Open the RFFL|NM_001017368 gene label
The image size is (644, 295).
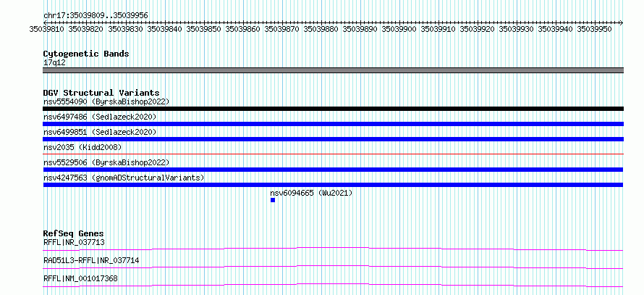80,278
